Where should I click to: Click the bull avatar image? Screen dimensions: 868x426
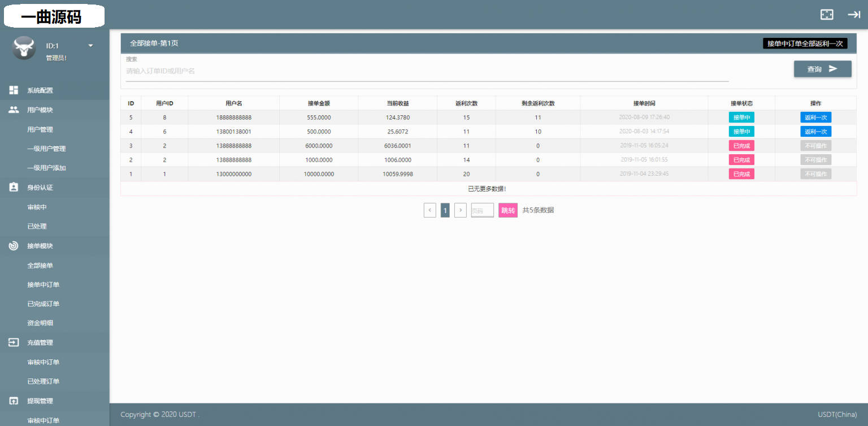(x=24, y=49)
